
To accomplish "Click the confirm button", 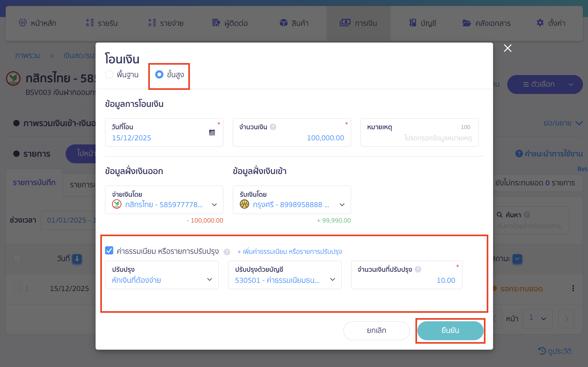I will (x=450, y=330).
